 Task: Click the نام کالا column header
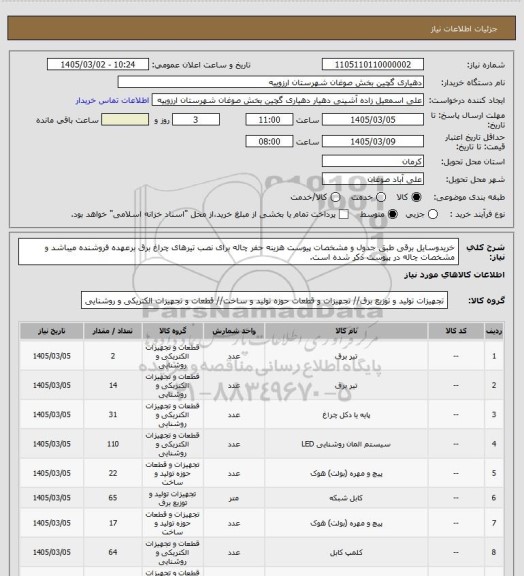(x=346, y=331)
